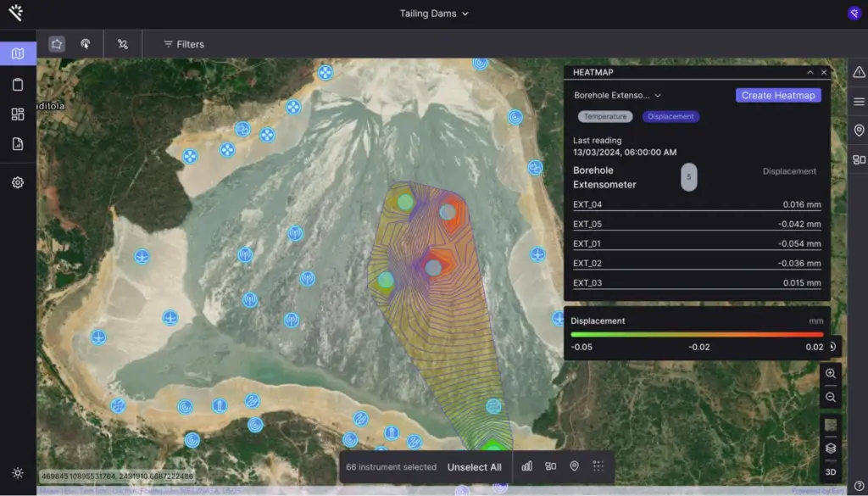Open the reports page icon
This screenshot has height=496, width=868.
tap(18, 143)
